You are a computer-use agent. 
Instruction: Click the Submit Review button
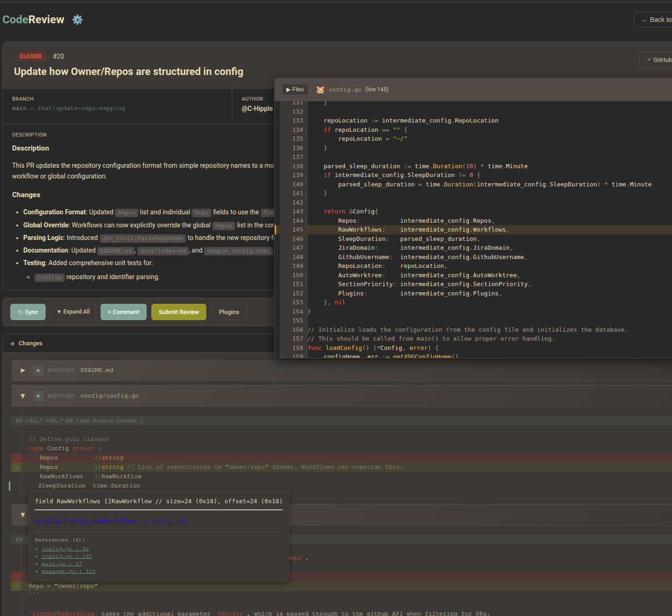(x=179, y=312)
